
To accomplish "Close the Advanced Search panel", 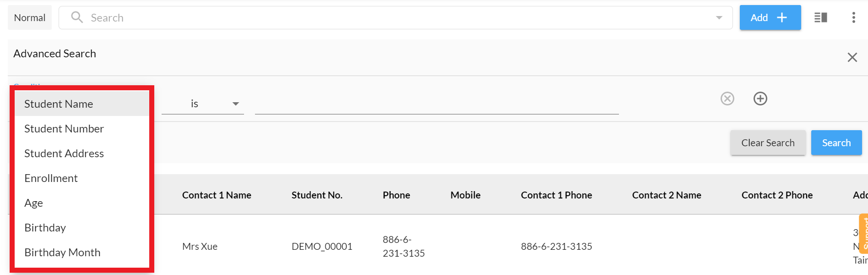I will (852, 57).
